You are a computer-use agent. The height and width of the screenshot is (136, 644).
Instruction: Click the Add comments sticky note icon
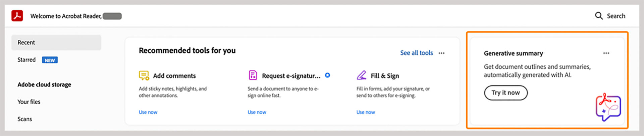pos(144,75)
